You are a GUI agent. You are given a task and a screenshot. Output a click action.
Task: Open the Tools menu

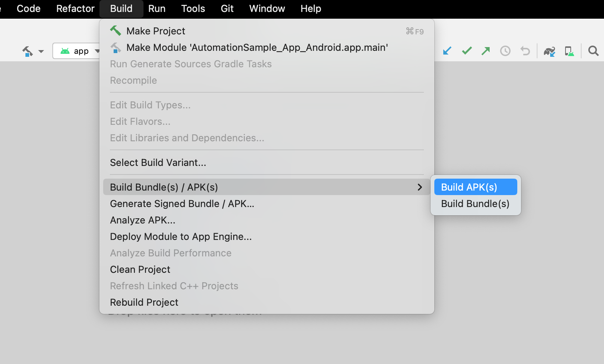click(193, 9)
